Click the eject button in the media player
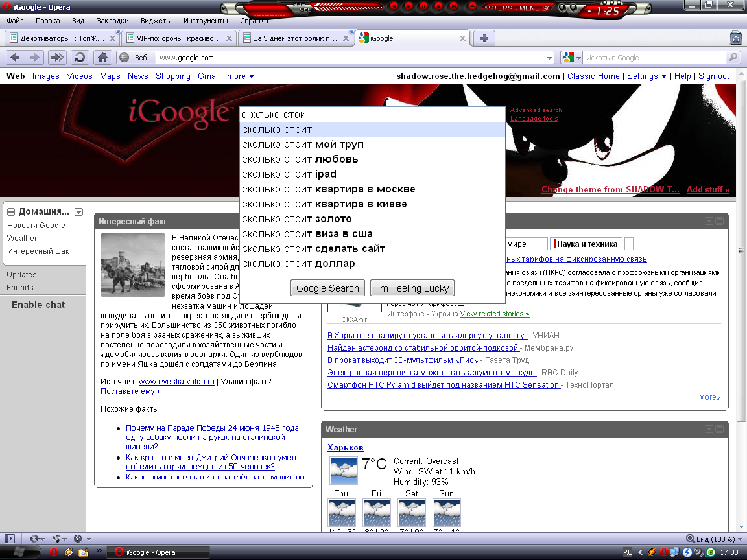Viewport: 747px width, 560px height. [472, 6]
